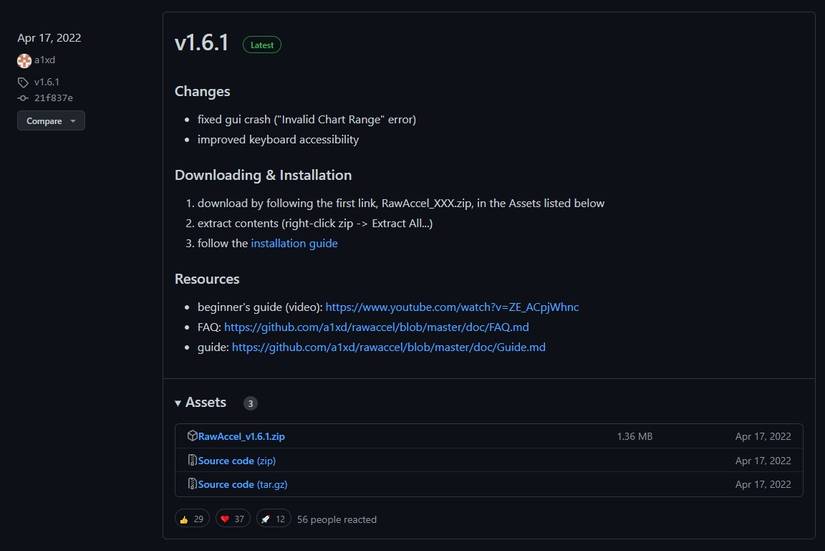Open the beginner's guide YouTube link
Screen dimensions: 825x551
[452, 307]
